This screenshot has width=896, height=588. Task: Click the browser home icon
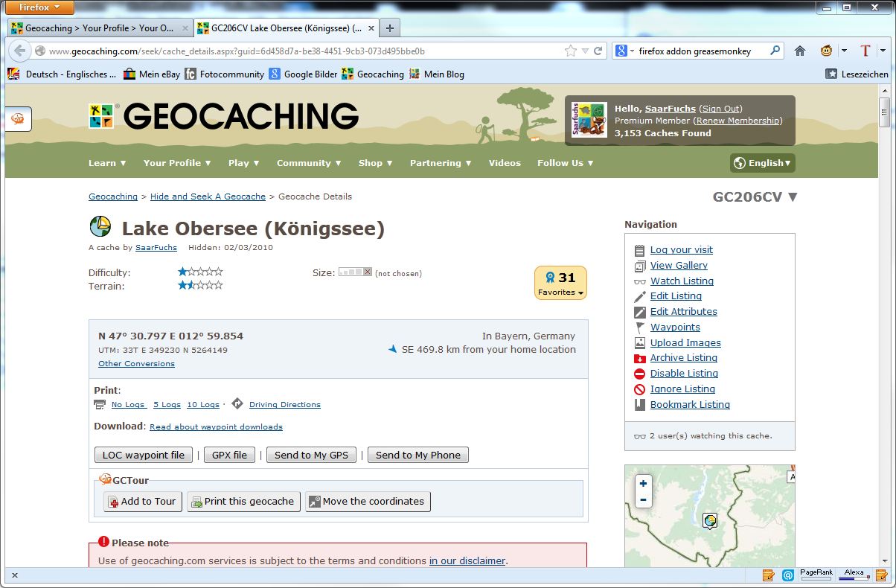pos(800,51)
